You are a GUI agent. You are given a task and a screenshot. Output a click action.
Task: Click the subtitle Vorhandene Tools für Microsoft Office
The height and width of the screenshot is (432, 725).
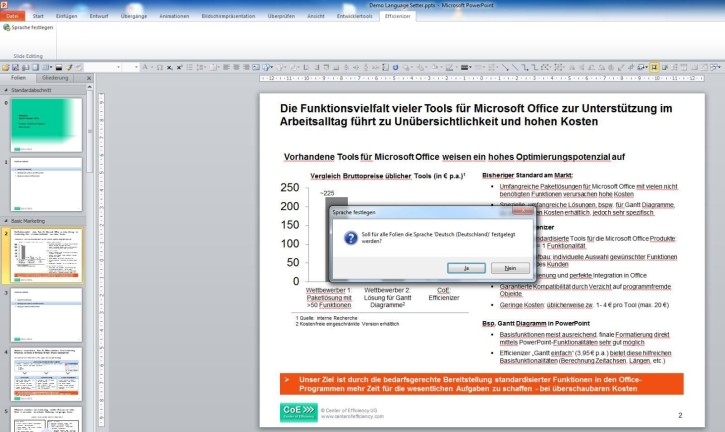[454, 157]
